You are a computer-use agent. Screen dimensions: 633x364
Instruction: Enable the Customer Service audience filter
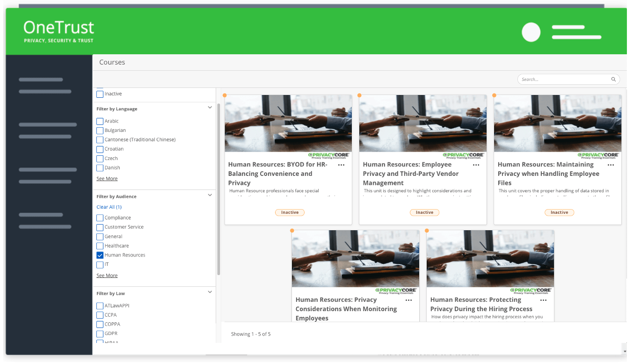[x=100, y=227]
